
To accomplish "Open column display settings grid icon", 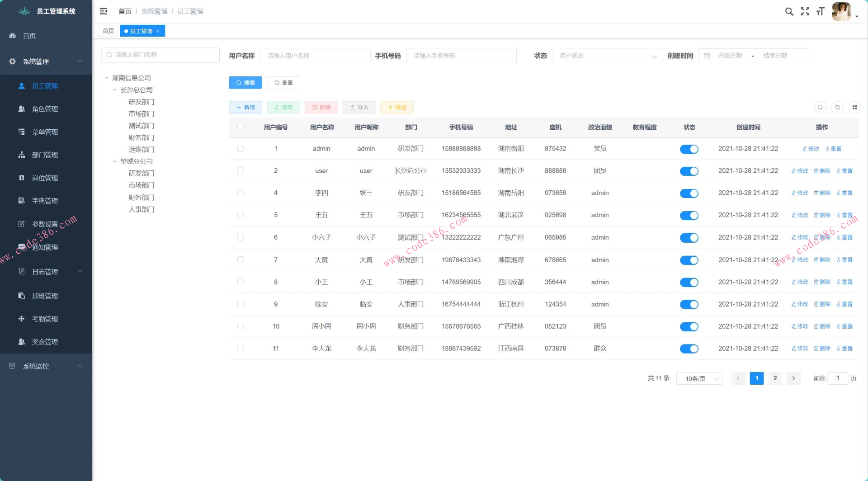I will (854, 107).
